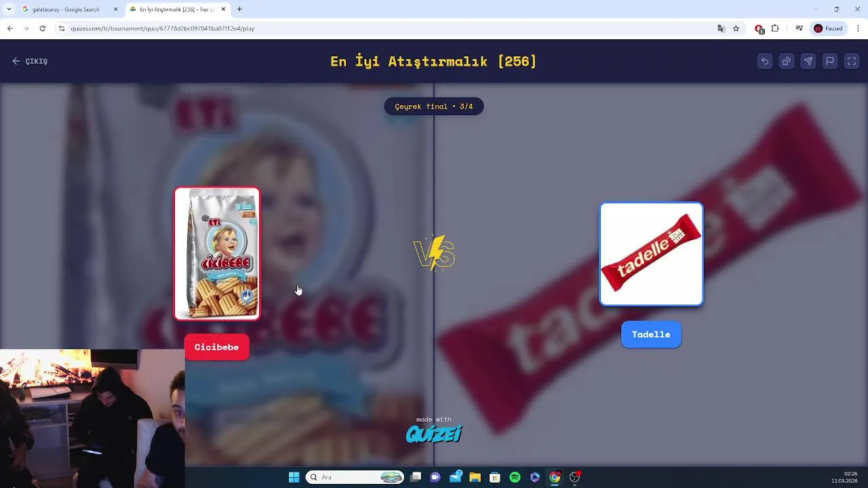868x488 pixels.
Task: Click the En İyi Atıştırmalık [256] title
Action: click(433, 61)
